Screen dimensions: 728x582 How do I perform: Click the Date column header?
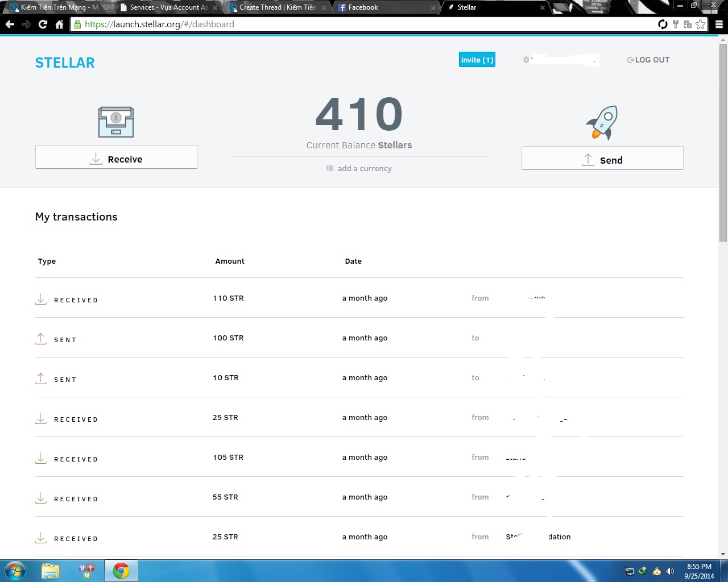(x=353, y=261)
